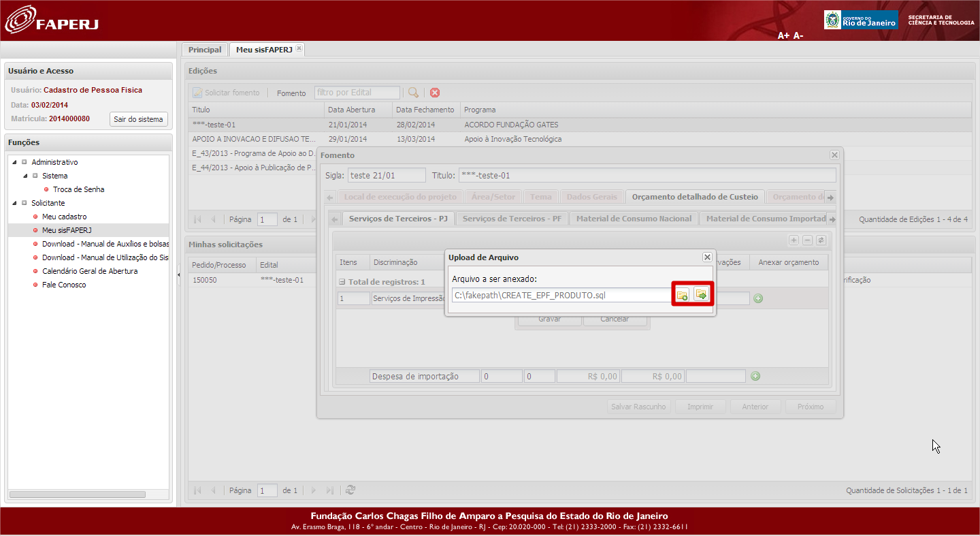
Task: Open the Dados Gerais tab
Action: point(592,197)
